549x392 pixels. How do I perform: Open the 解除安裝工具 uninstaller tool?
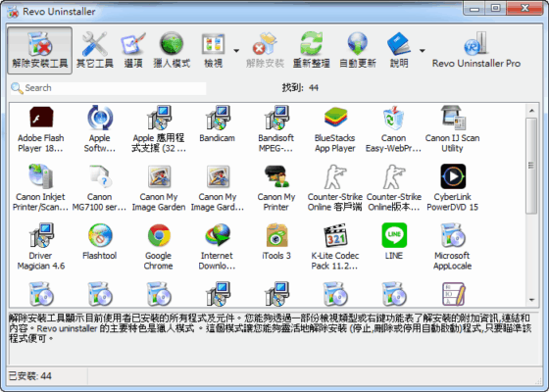(x=40, y=50)
